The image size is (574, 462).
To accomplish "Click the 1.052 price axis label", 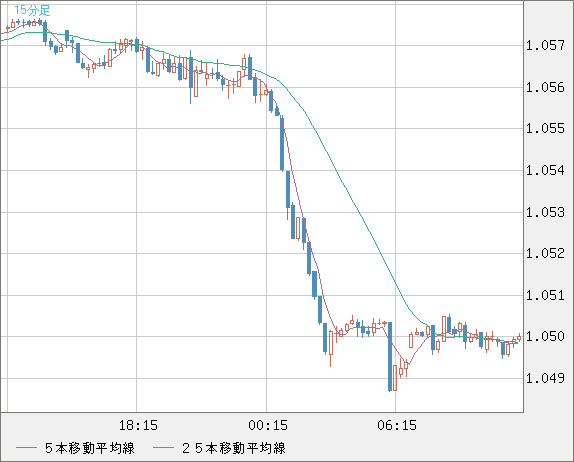I will click(545, 253).
